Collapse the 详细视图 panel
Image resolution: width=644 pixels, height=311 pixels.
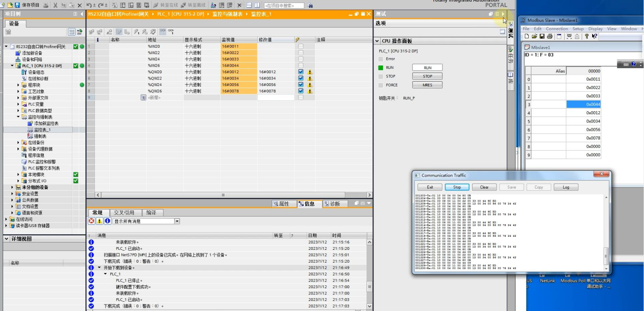(7, 239)
